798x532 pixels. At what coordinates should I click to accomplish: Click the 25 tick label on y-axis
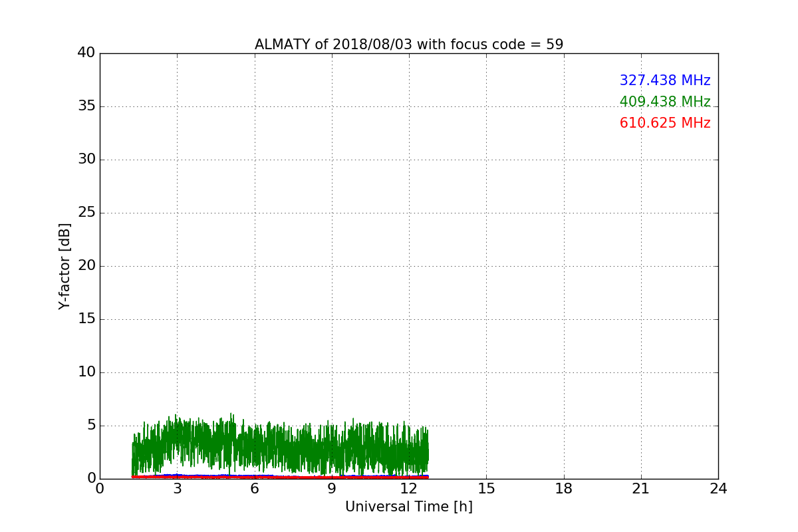click(86, 213)
